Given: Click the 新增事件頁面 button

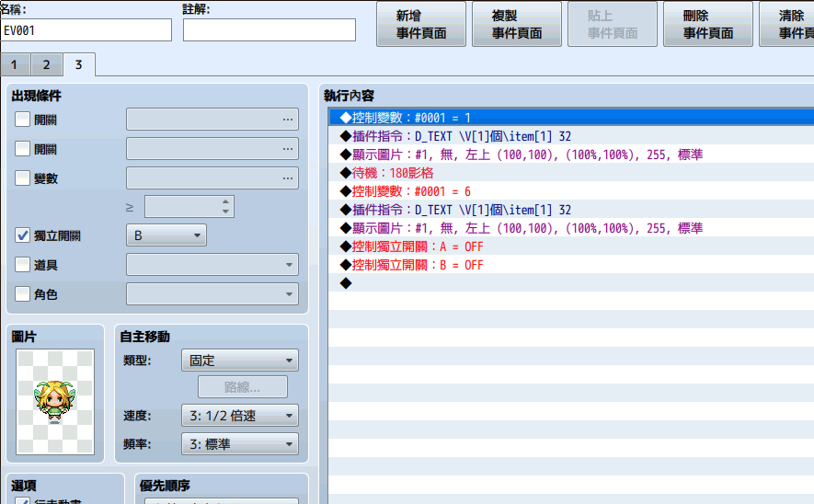Looking at the screenshot, I should point(421,25).
